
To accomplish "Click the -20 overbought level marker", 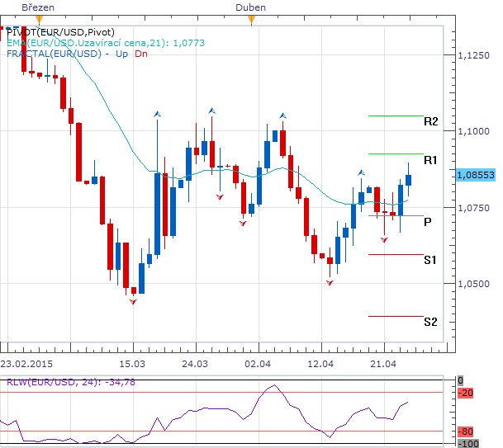I will click(466, 393).
